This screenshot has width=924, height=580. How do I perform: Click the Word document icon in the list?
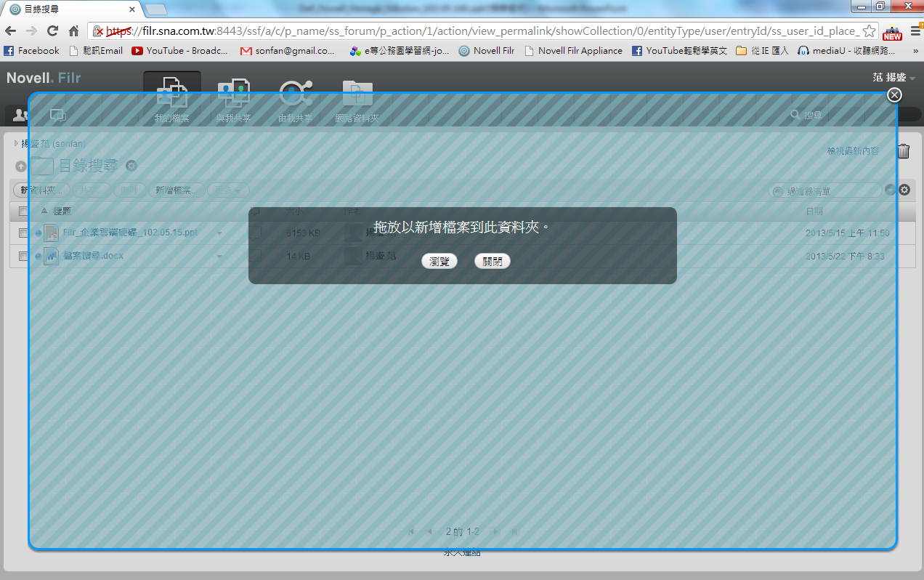pyautogui.click(x=51, y=257)
